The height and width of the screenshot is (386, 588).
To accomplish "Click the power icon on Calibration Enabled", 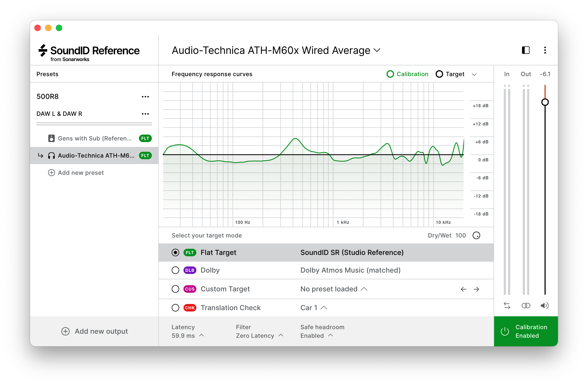I will tap(505, 331).
